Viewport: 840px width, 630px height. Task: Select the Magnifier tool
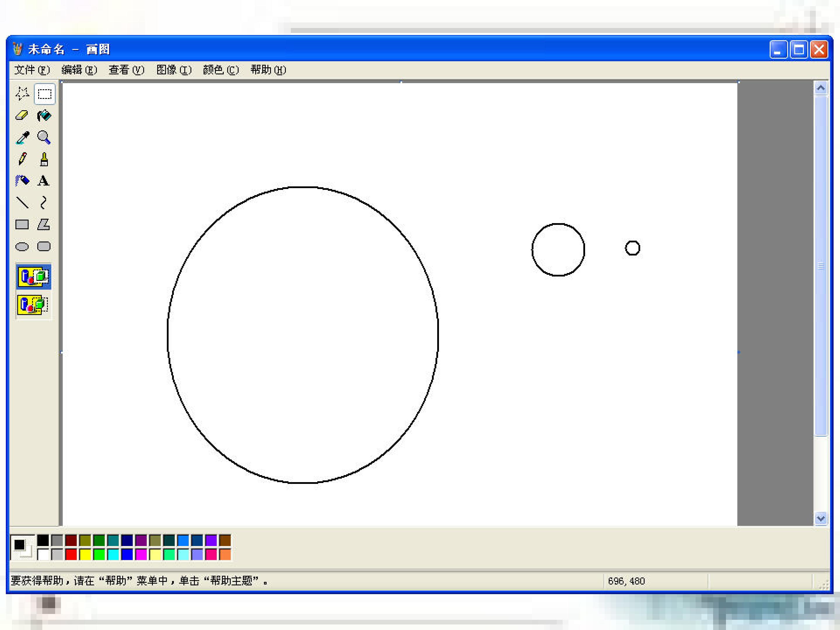click(44, 137)
